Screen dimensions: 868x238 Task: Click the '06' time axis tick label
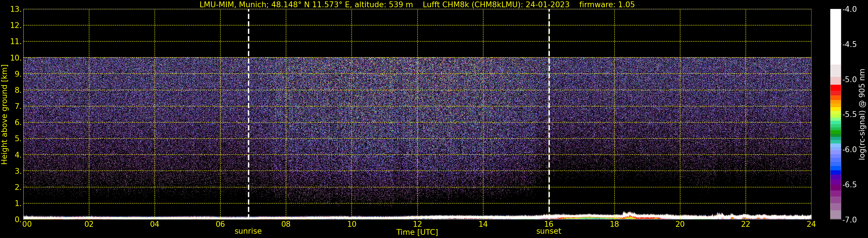click(220, 224)
